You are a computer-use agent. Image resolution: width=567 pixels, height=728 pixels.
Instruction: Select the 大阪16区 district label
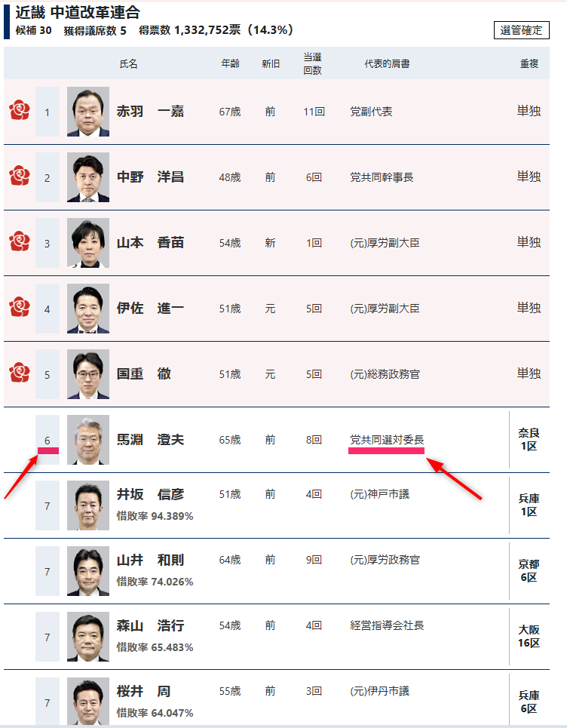(528, 637)
